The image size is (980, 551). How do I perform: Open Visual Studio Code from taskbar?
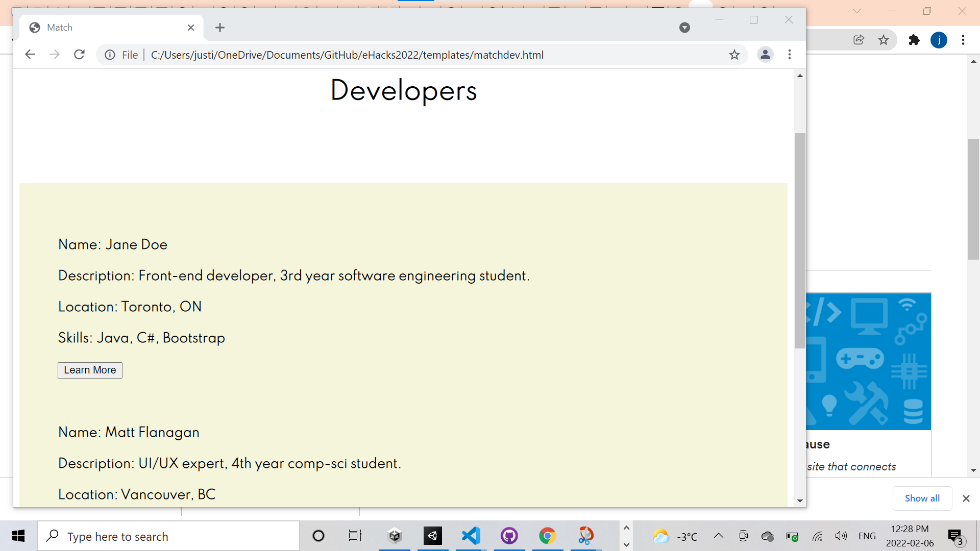click(471, 536)
